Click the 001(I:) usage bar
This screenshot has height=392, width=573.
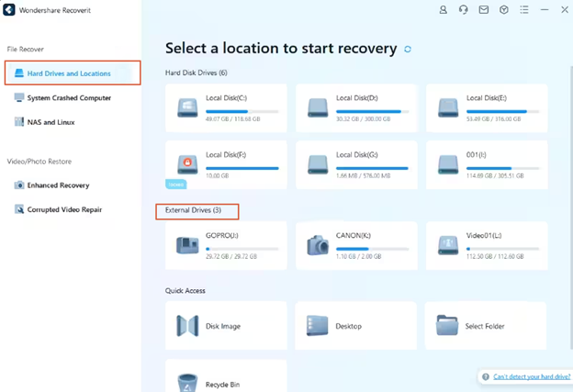(502, 168)
